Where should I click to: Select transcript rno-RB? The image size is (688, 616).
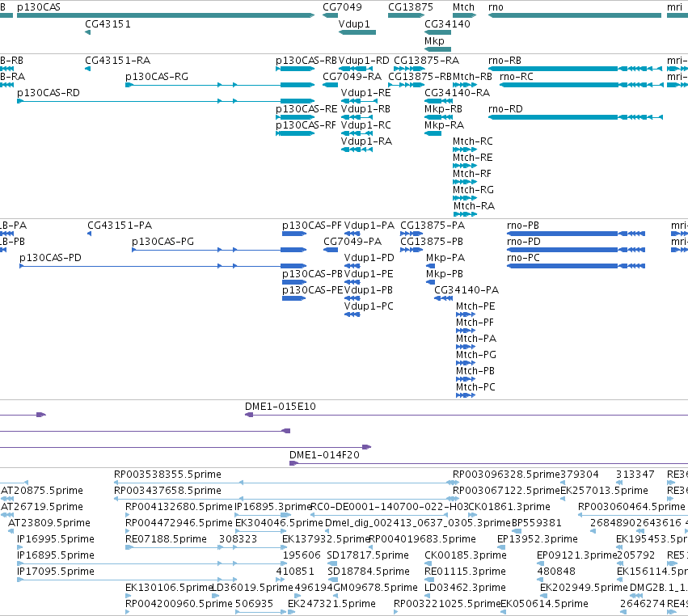tap(504, 61)
